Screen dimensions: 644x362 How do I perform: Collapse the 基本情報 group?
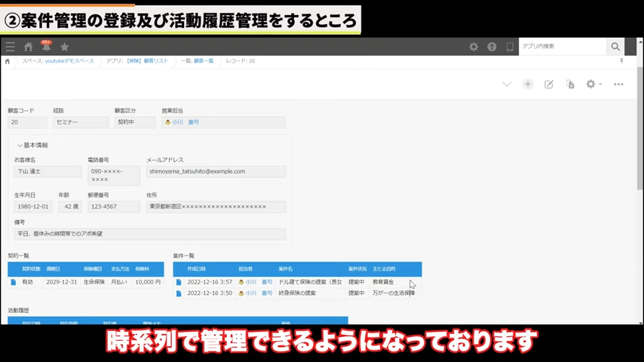33,146
